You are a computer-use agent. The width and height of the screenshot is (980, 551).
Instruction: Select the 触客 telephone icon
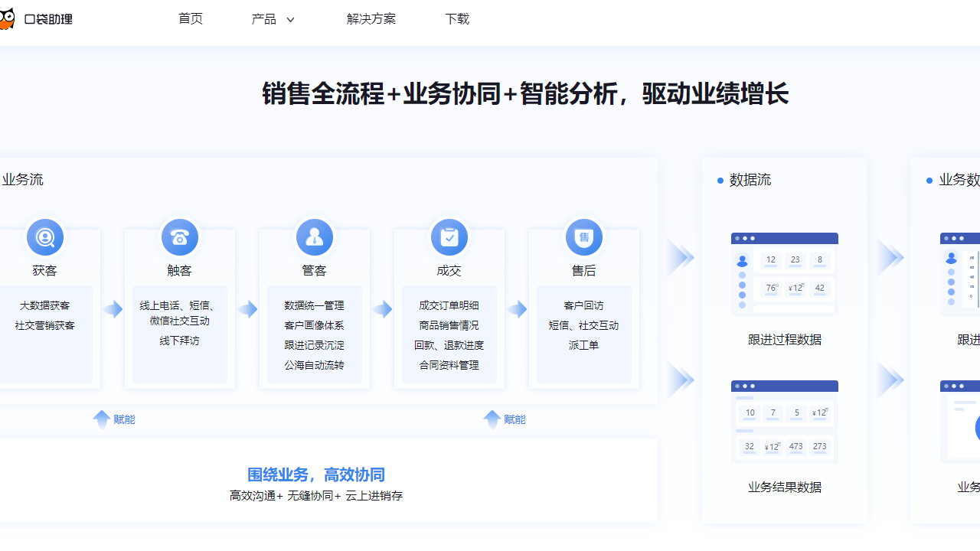(179, 237)
